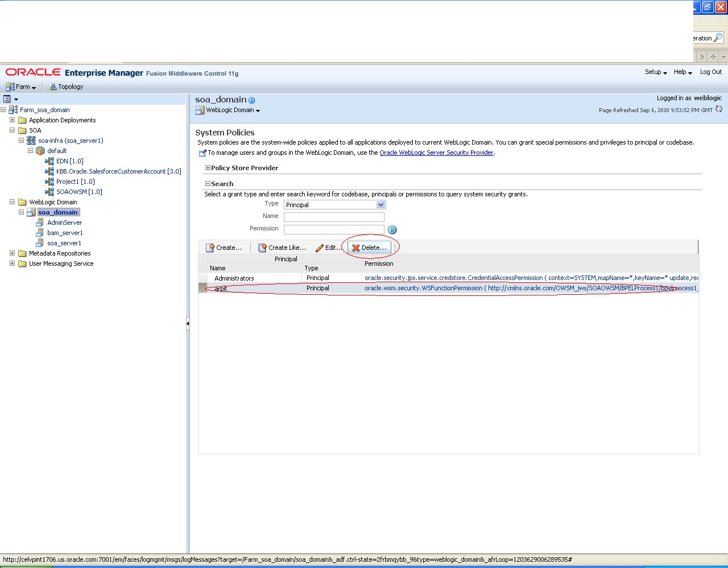The image size is (728, 568).
Task: Click the Create... button
Action: 224,248
